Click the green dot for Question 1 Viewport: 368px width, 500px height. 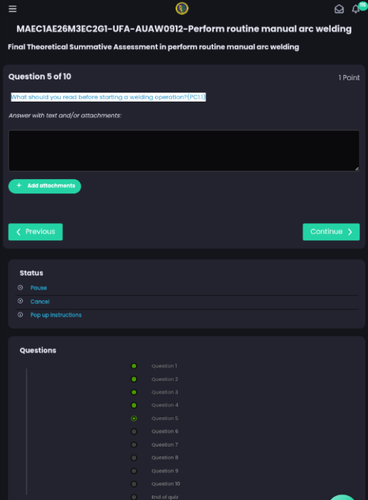pyautogui.click(x=134, y=366)
